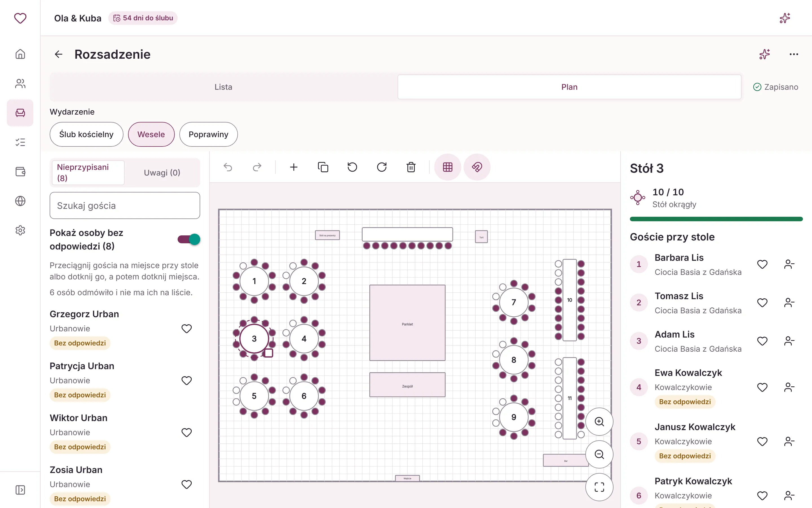Screen dimensions: 812x508
Task: Click the Szukaj gościa search field
Action: 125,206
